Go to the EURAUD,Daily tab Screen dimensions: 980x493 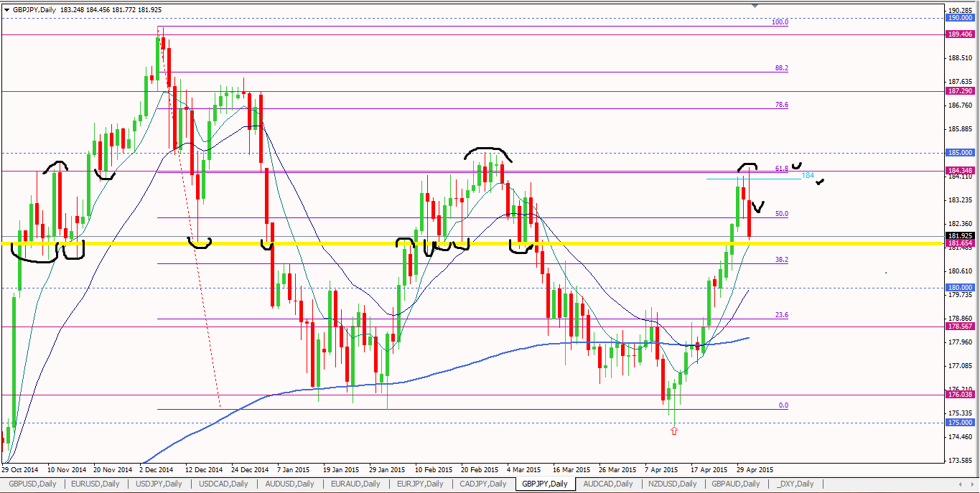pos(354,484)
